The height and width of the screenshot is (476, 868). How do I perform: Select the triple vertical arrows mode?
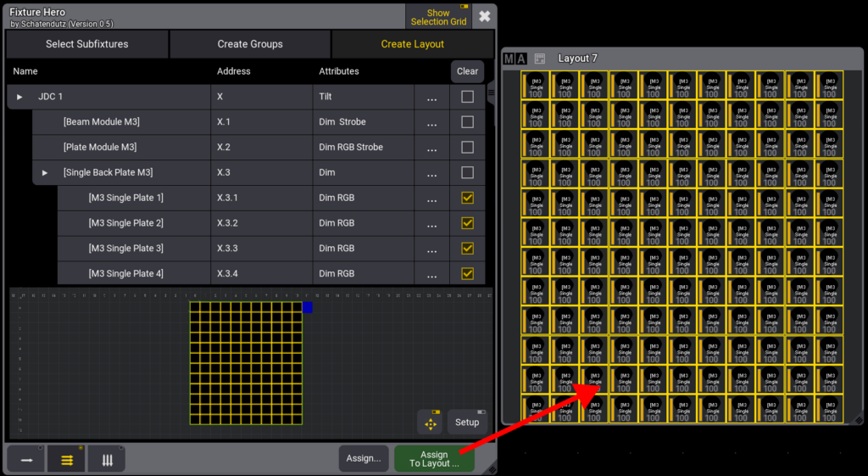pos(107,459)
